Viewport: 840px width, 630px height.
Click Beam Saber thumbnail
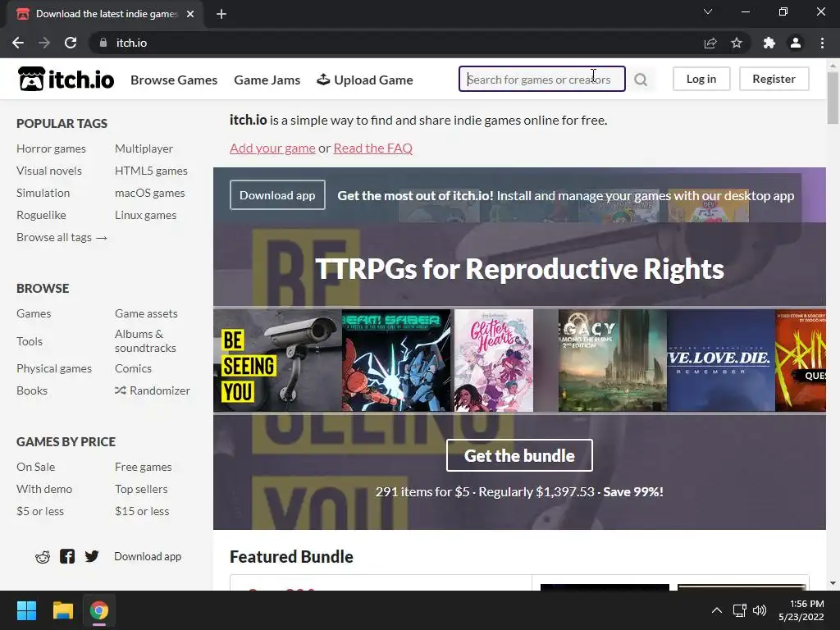point(396,361)
